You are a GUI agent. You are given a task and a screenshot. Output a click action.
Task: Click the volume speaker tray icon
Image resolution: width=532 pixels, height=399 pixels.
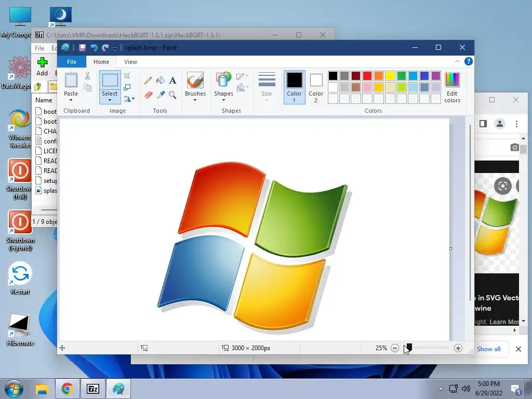[466, 389]
